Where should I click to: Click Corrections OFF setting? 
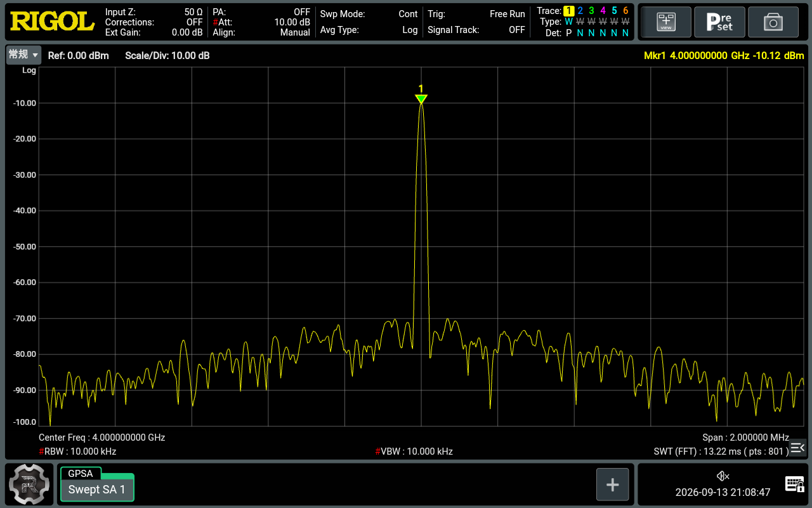(x=154, y=22)
